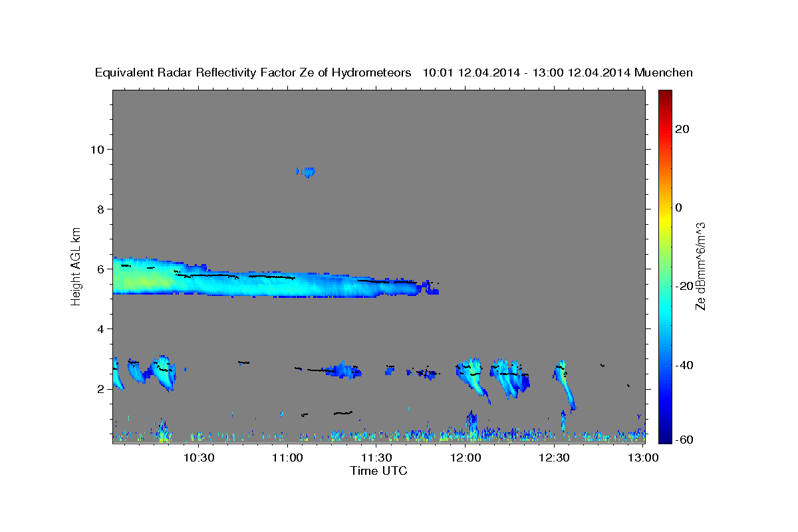Click the plot title 'Equivalent Radar Reflectivity Factor Ze of Hydrometeors'
Screen dimensions: 798x532
tap(253, 72)
